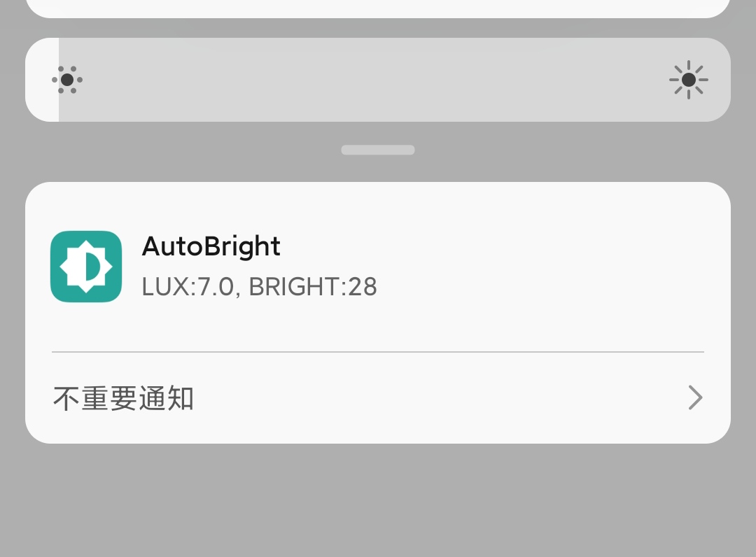Open the 不重要通知 notification group
Screen dimensions: 756x557
click(124, 398)
